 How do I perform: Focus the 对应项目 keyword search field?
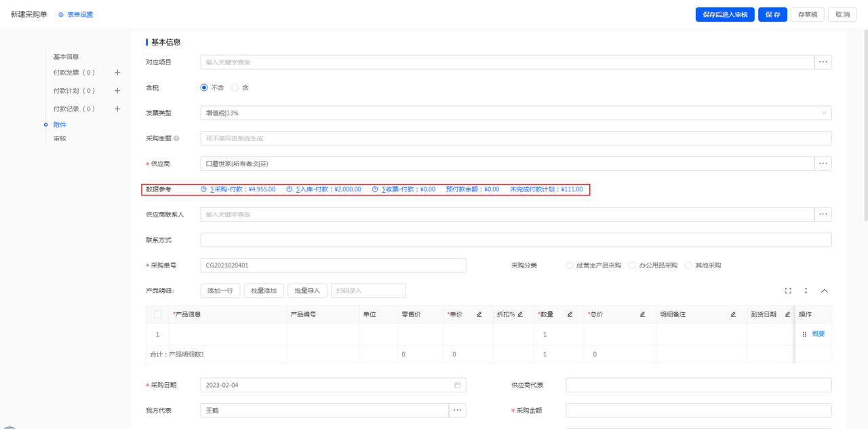[x=507, y=62]
